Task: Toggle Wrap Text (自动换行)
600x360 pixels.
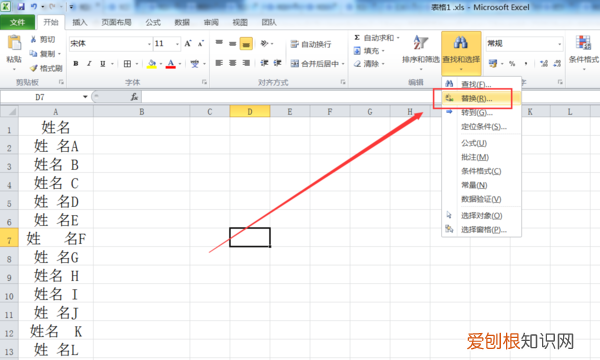Action: tap(311, 44)
